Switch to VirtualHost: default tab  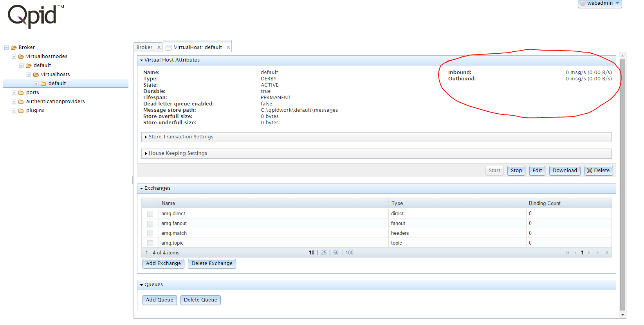[198, 47]
